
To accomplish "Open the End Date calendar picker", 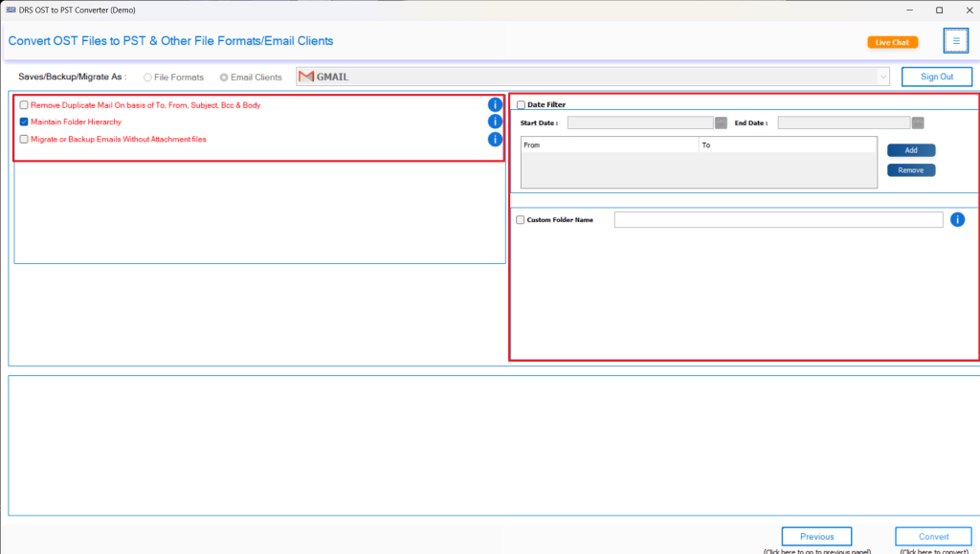I will pyautogui.click(x=918, y=122).
